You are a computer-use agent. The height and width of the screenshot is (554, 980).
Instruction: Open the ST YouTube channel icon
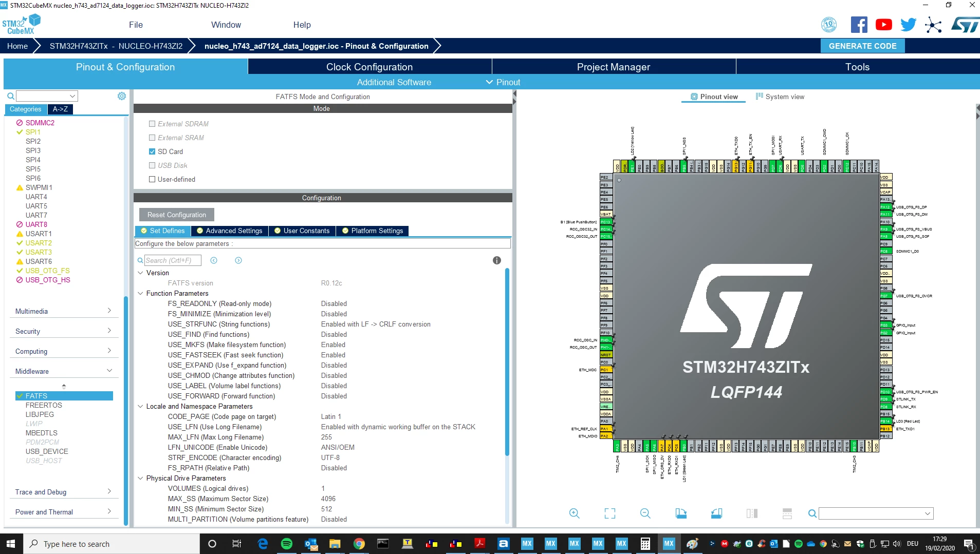[x=883, y=25]
